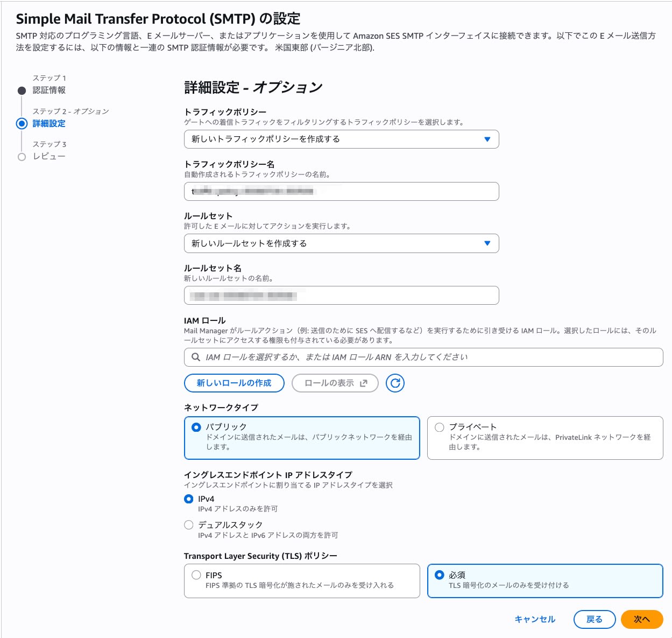Click the ルールセット名 input field
The width and height of the screenshot is (672, 638).
pyautogui.click(x=342, y=296)
